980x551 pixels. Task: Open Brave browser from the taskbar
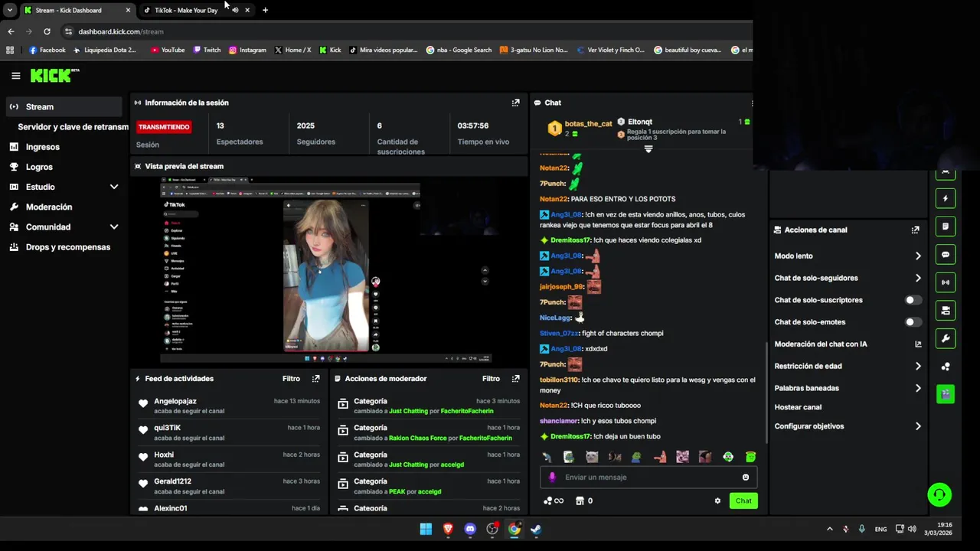[x=448, y=529]
